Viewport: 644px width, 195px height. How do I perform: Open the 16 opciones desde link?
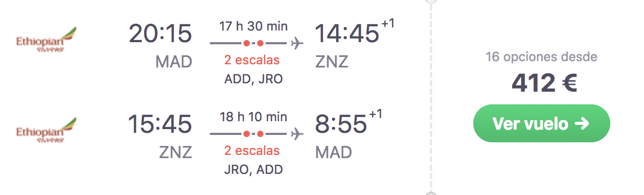click(x=541, y=57)
